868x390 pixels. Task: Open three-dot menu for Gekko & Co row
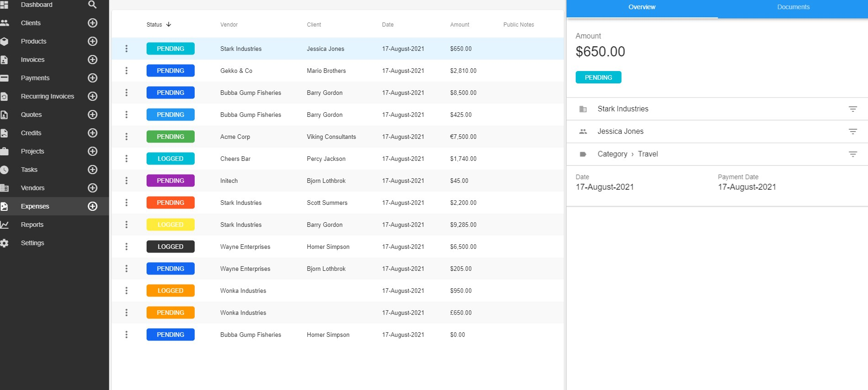pos(126,71)
